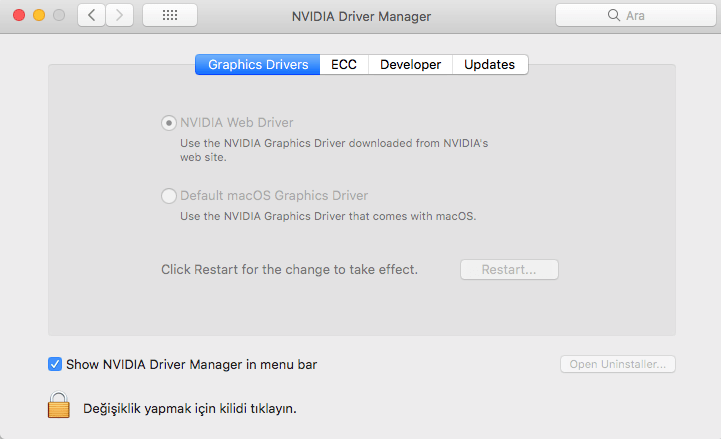Click the 'Click Restart for the change' text
Screen dimensions: 721x439
point(289,269)
